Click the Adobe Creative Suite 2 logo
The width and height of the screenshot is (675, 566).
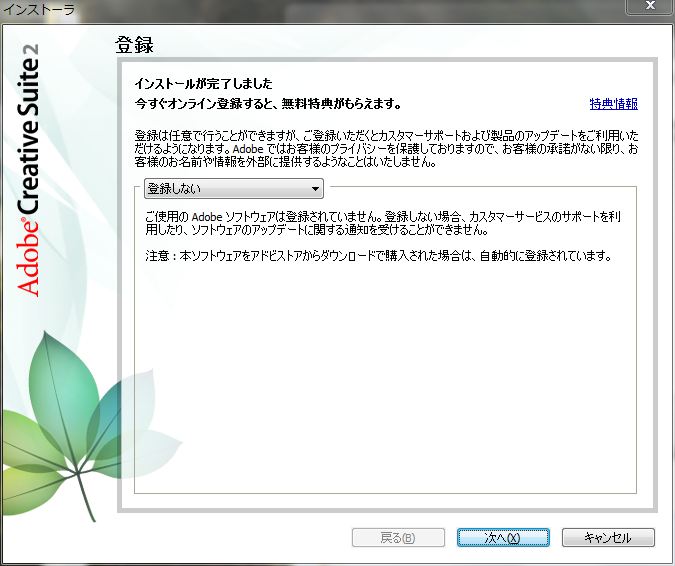pos(28,170)
